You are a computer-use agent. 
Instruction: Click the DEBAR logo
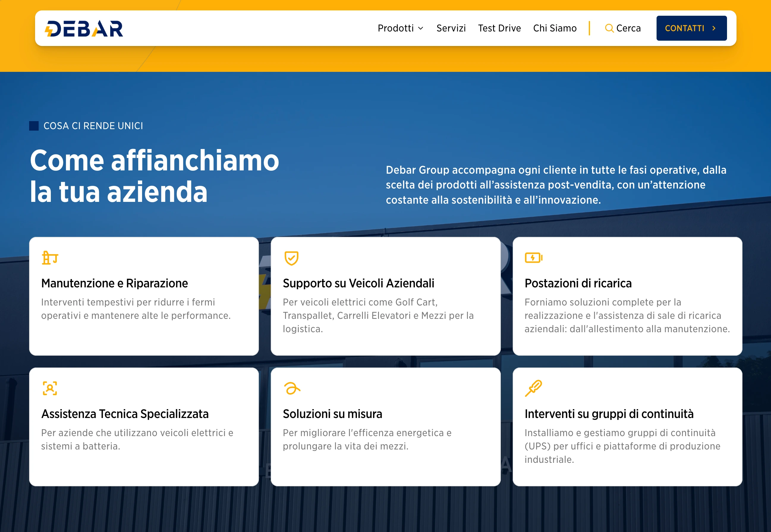[x=84, y=29]
